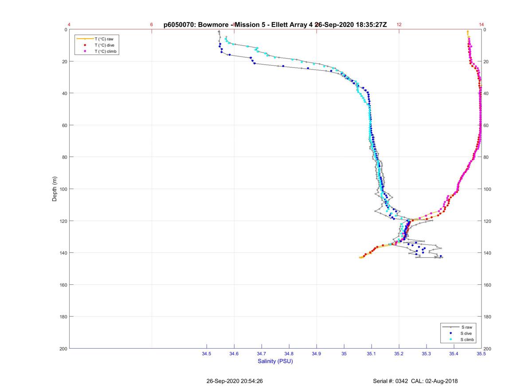Click the left depth tick label 80
The width and height of the screenshot is (532, 392).
(x=65, y=157)
